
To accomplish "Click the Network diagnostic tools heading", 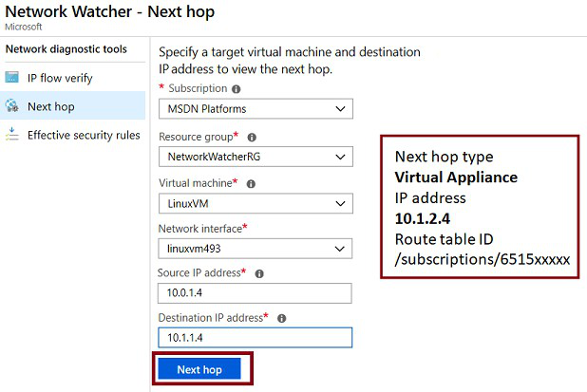I will point(66,49).
